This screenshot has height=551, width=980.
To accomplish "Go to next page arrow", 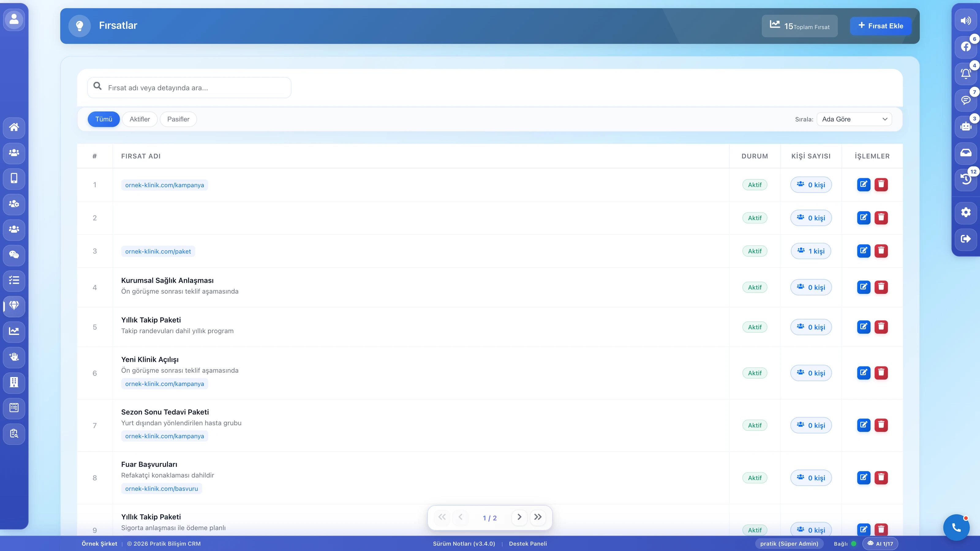I will (519, 517).
